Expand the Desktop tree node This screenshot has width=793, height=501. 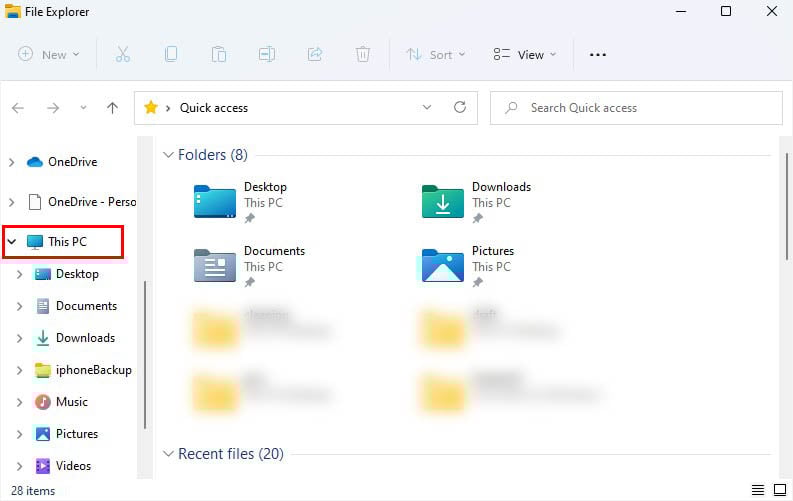tap(19, 274)
